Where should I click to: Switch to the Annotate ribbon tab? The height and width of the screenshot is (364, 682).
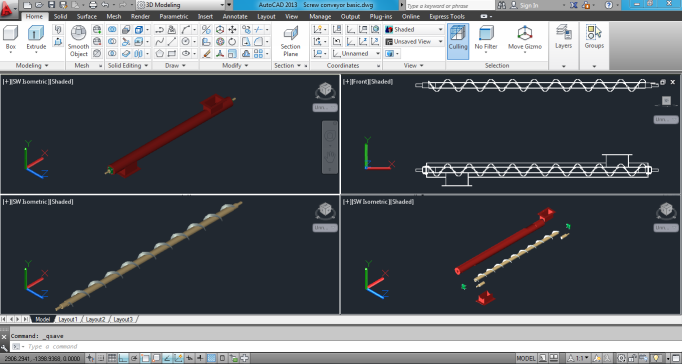[x=235, y=17]
